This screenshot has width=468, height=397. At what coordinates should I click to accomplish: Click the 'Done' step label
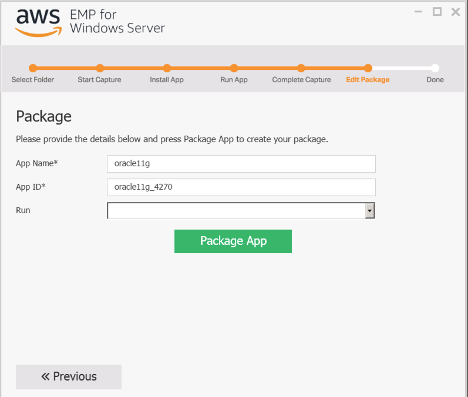click(x=435, y=80)
